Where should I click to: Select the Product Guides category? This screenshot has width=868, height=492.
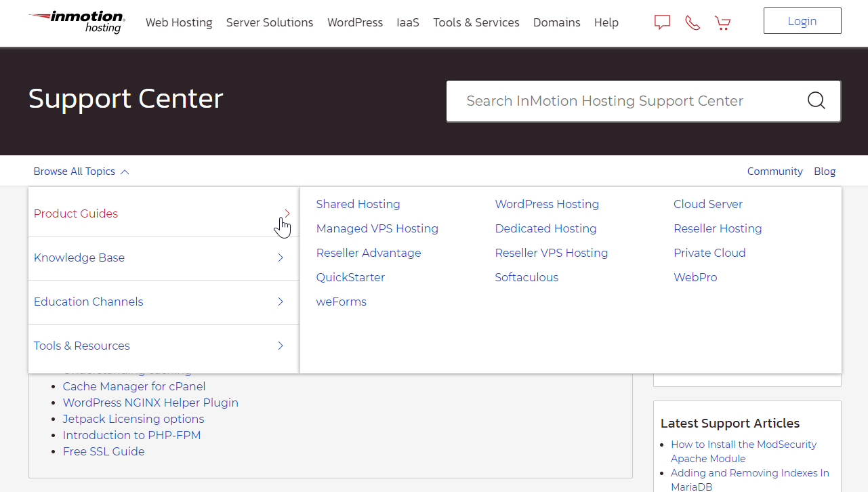click(x=75, y=213)
